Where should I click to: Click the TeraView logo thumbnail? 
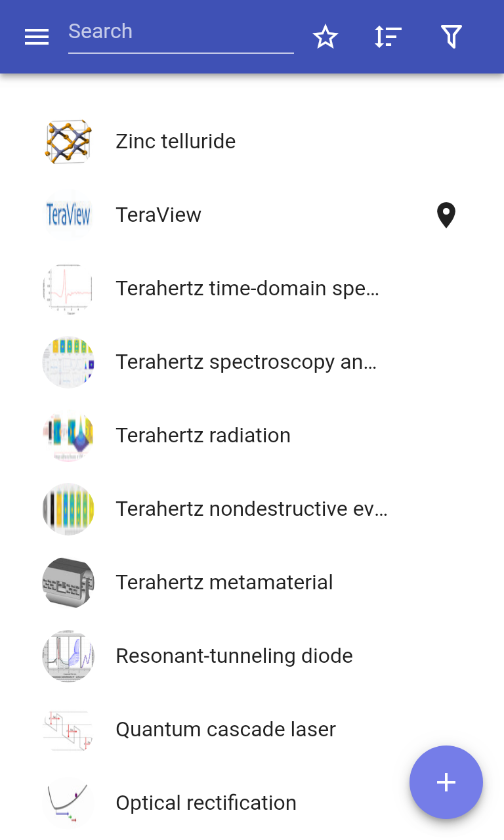click(x=68, y=215)
